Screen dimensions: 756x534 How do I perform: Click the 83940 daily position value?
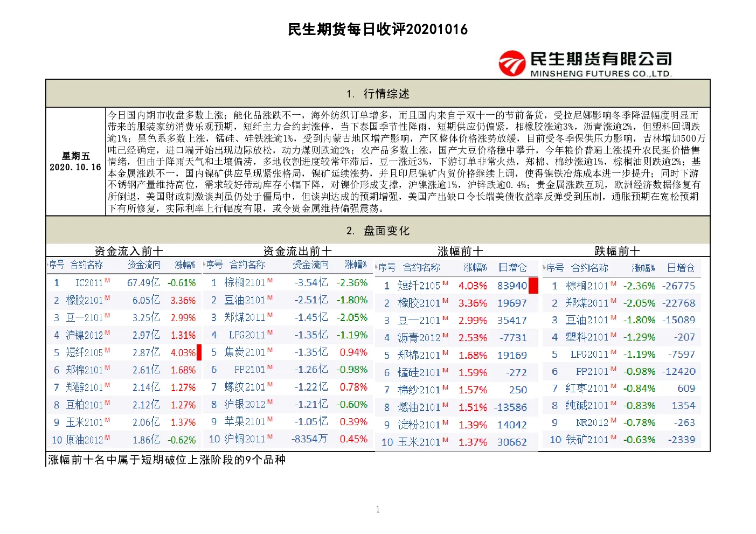[512, 286]
